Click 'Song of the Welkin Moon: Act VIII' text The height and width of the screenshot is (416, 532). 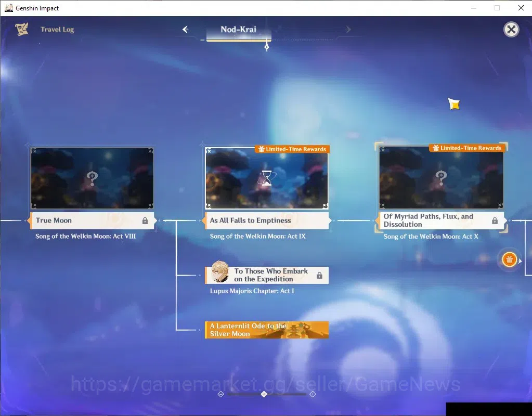(x=85, y=236)
